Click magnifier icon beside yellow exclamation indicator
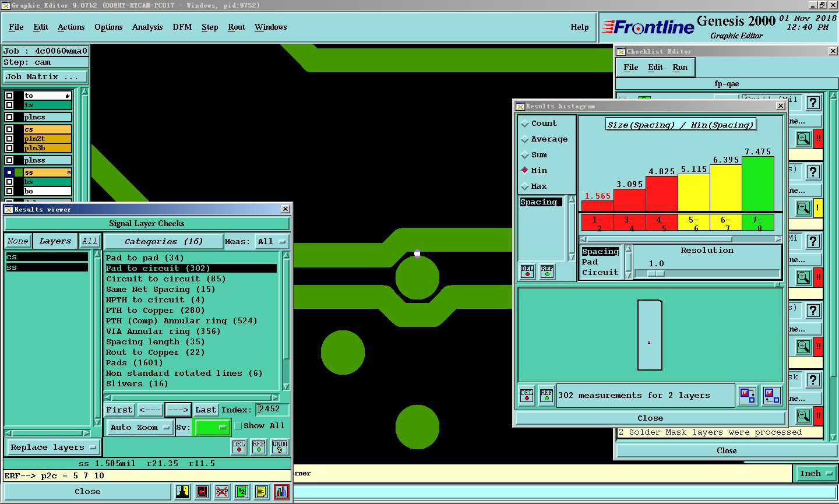The image size is (839, 504). click(803, 208)
